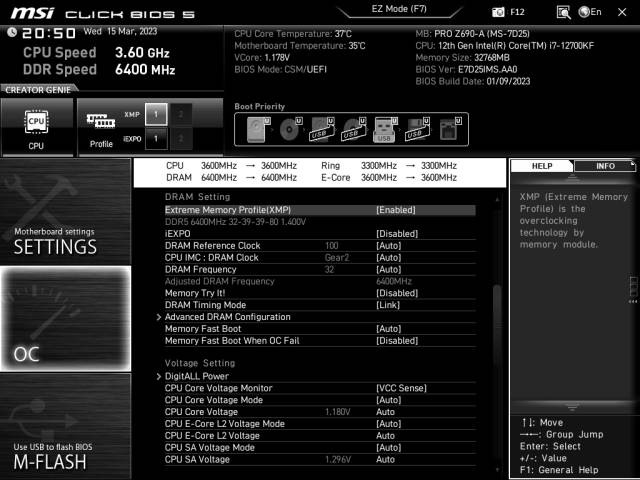Switch to EZ Mode (F7)
Screen dimensions: 640x480
[399, 9]
